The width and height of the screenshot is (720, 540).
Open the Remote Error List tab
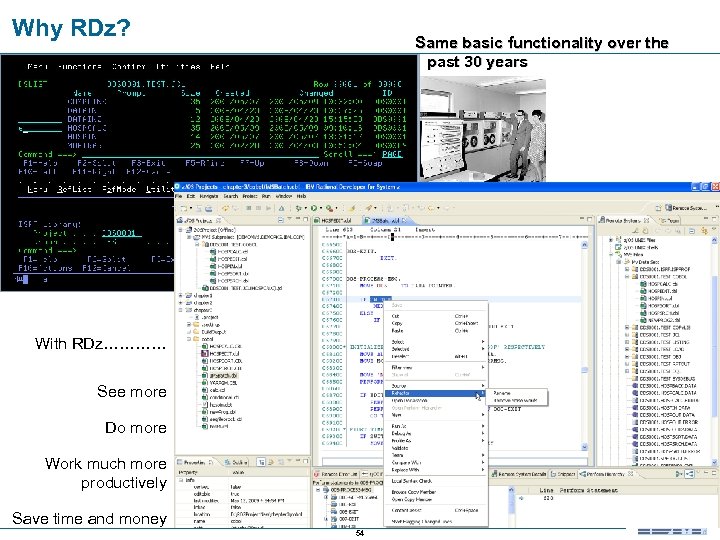(336, 474)
